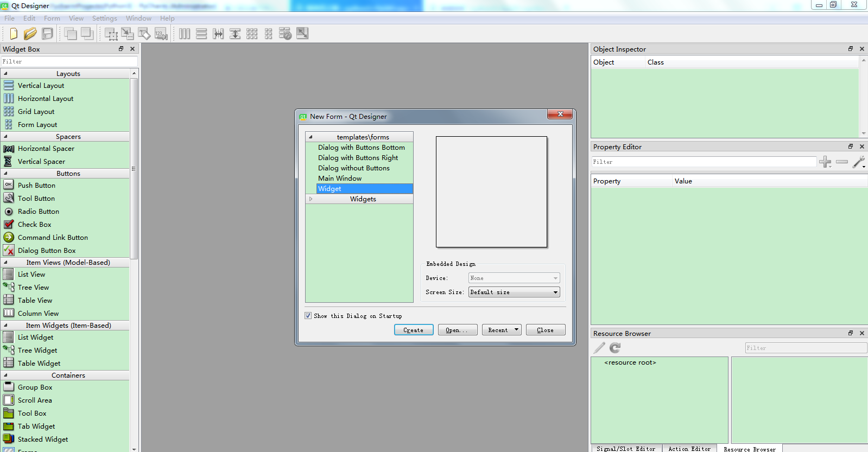The image size is (868, 452).
Task: Switch to the Signal/Slot Editor tab
Action: pos(626,449)
